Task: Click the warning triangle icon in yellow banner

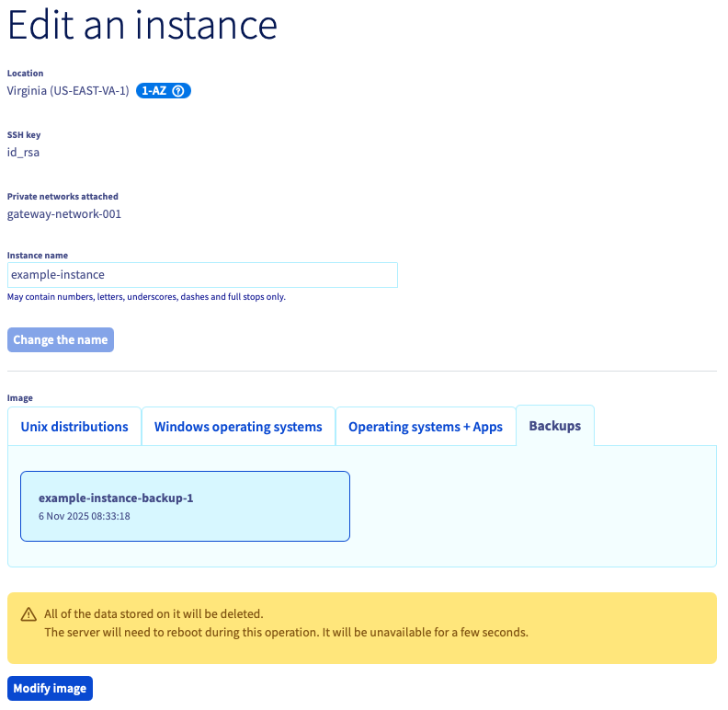Action: click(28, 614)
